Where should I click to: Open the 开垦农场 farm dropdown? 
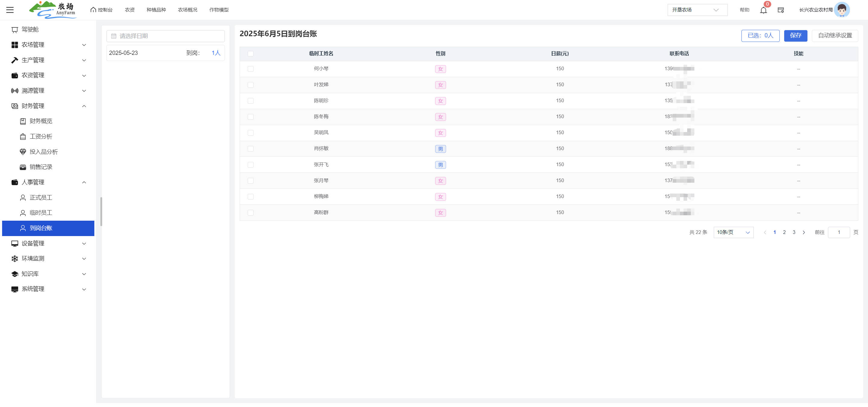tap(697, 10)
